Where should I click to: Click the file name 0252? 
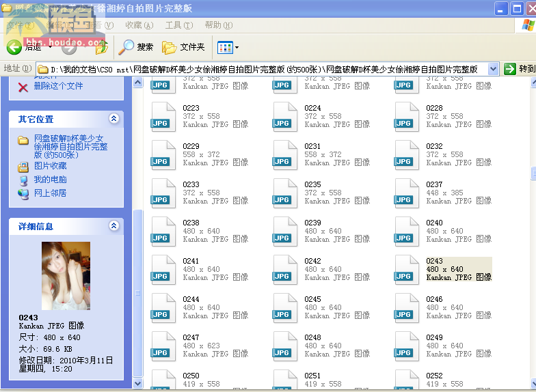point(434,376)
